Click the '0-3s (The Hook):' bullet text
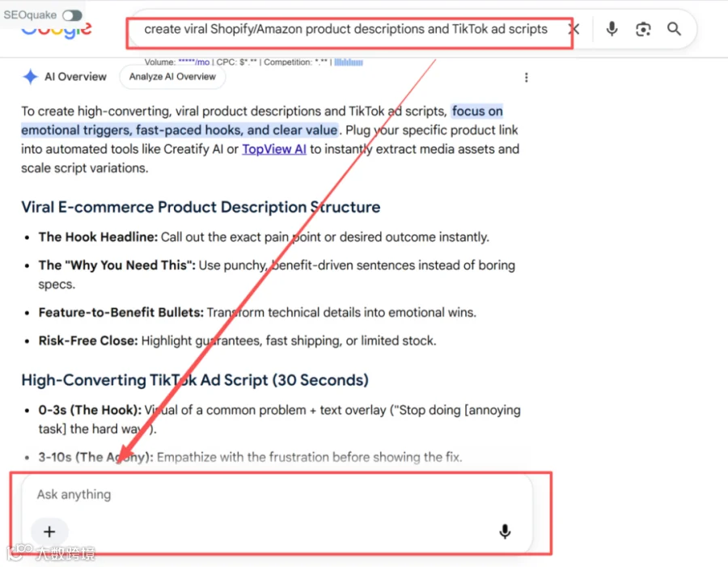 click(90, 410)
